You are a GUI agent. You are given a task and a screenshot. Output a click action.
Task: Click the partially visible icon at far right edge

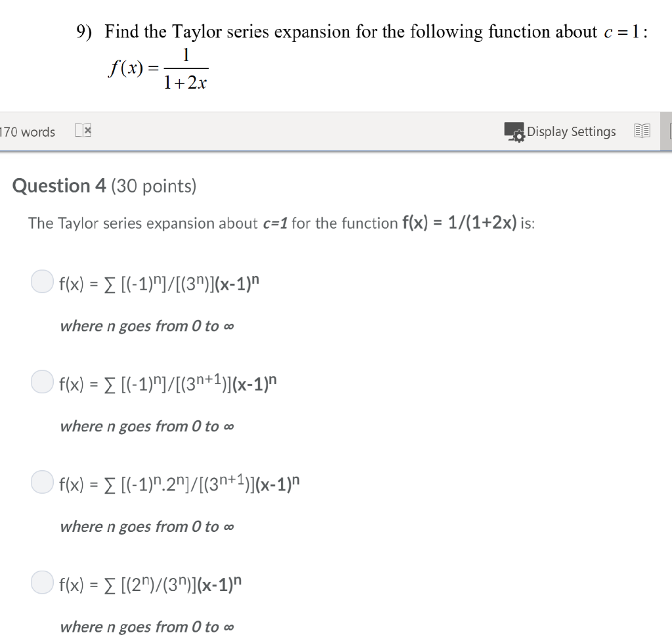click(669, 131)
